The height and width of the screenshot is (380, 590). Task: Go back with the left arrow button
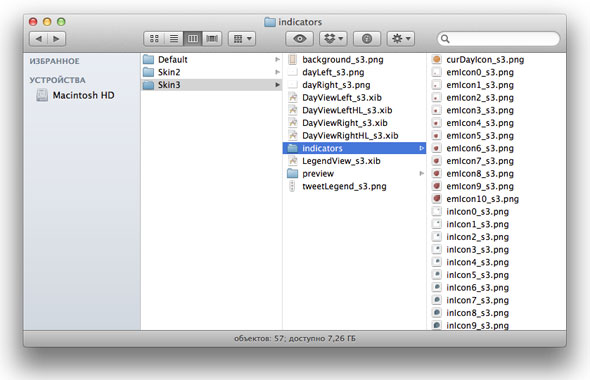[x=38, y=39]
